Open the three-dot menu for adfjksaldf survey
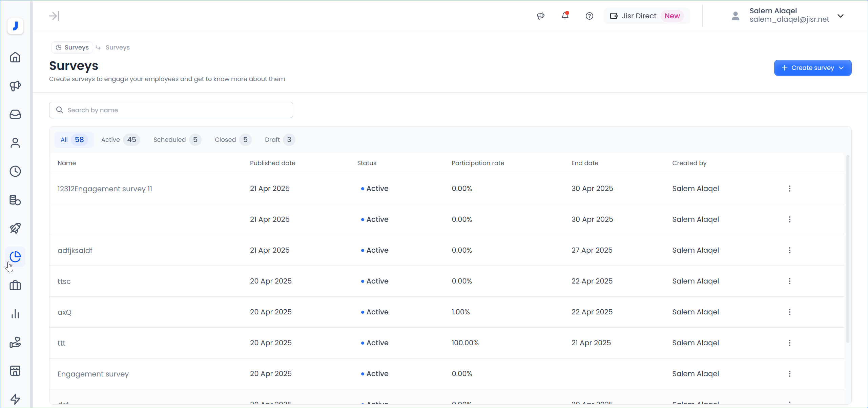Screen dimensions: 868x408 [789, 250]
